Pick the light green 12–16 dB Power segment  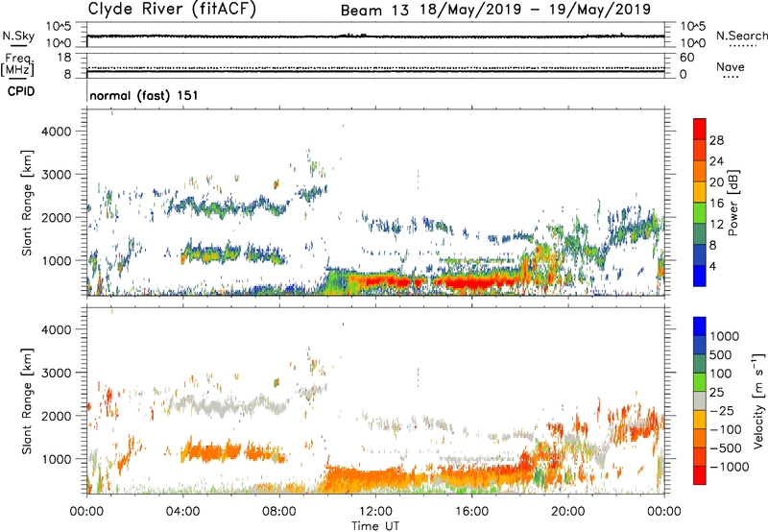(x=700, y=213)
